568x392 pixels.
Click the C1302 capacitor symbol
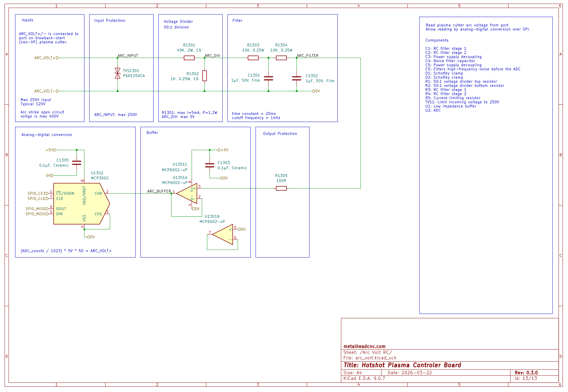click(x=296, y=78)
